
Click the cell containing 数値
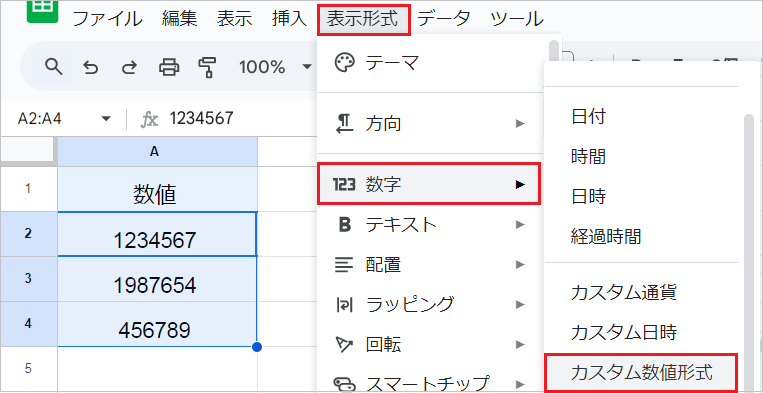(158, 189)
